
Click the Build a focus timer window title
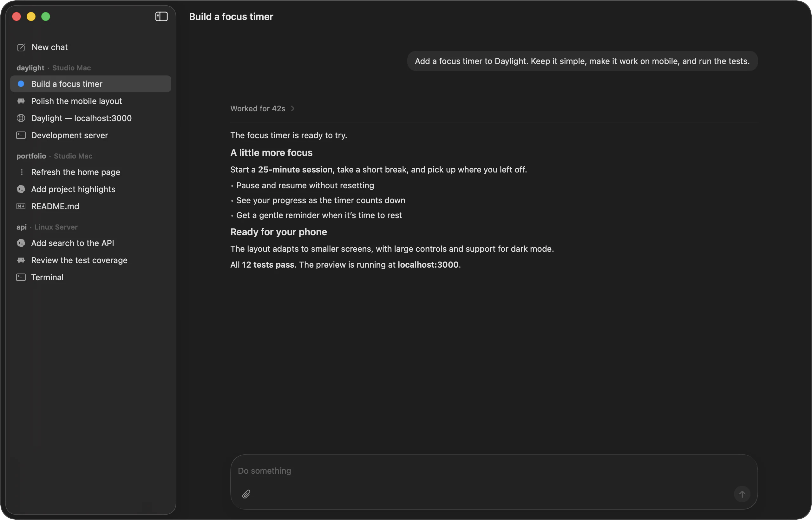click(231, 16)
